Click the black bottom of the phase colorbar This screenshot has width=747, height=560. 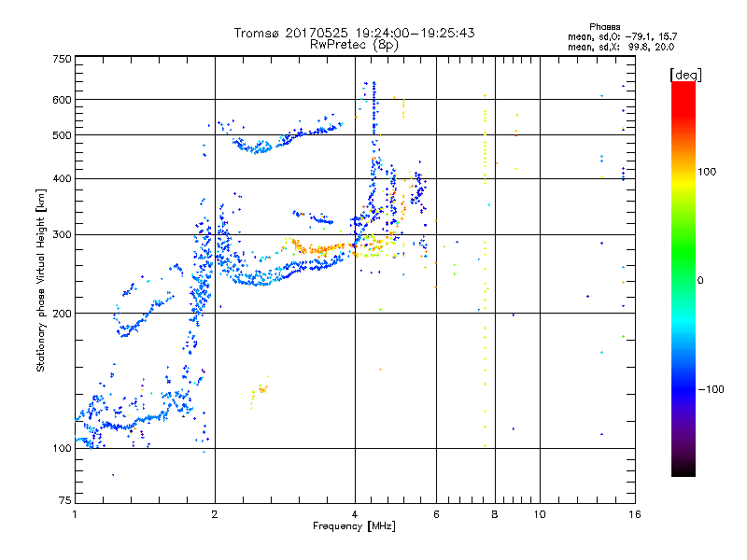[x=684, y=469]
